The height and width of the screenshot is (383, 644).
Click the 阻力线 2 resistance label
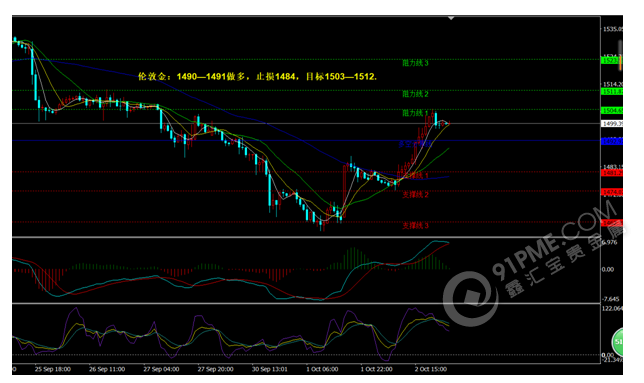click(x=415, y=94)
